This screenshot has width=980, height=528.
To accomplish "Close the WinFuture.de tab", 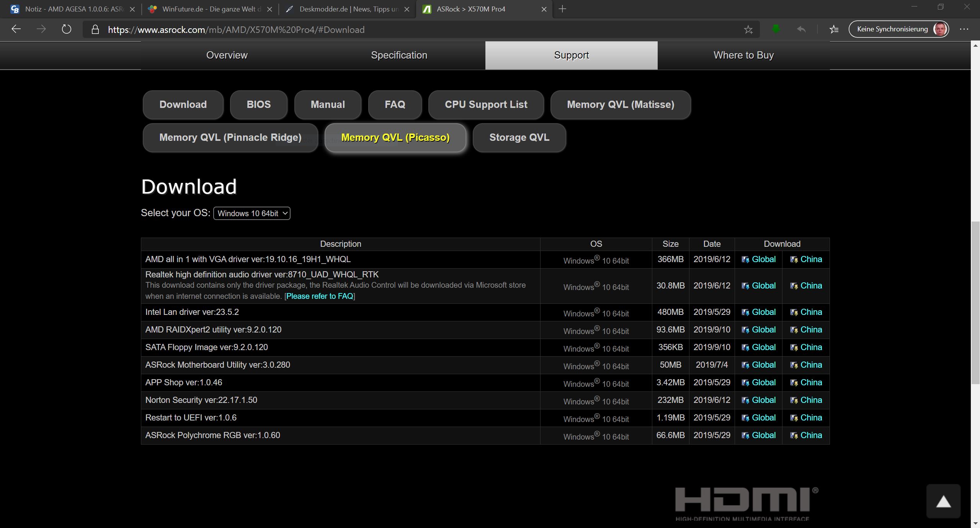I will click(x=269, y=9).
